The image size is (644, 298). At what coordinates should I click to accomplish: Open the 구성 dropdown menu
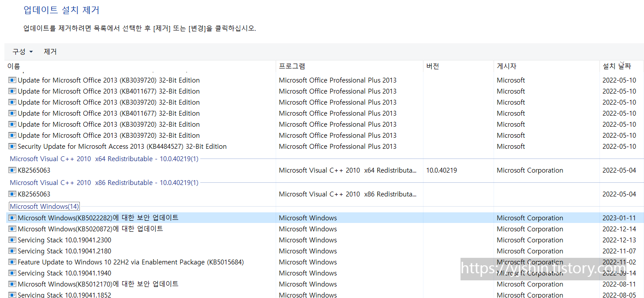[22, 52]
